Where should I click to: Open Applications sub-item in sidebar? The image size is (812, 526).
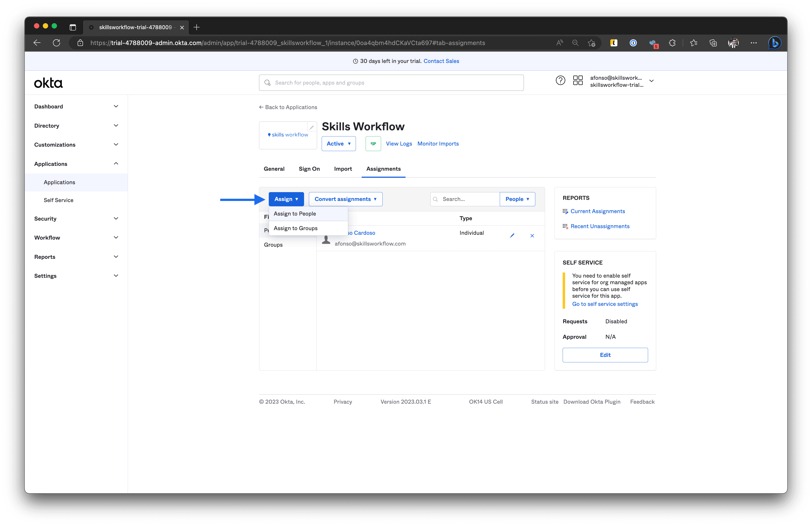point(76,182)
